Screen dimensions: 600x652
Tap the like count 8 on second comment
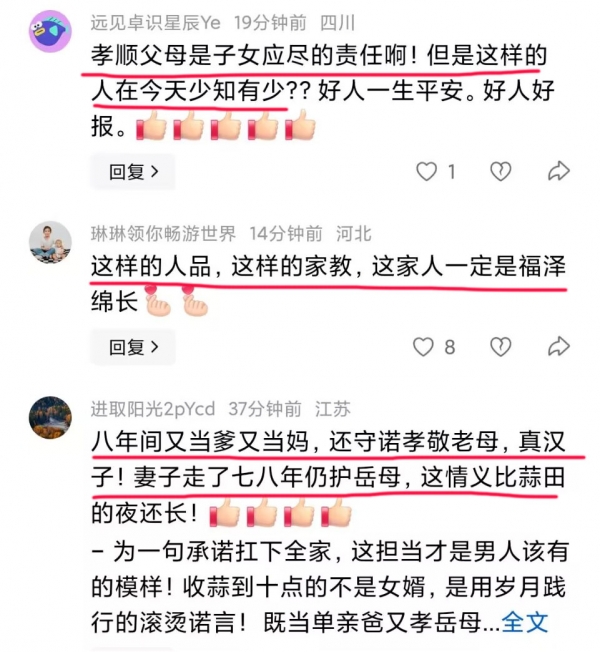pyautogui.click(x=450, y=347)
